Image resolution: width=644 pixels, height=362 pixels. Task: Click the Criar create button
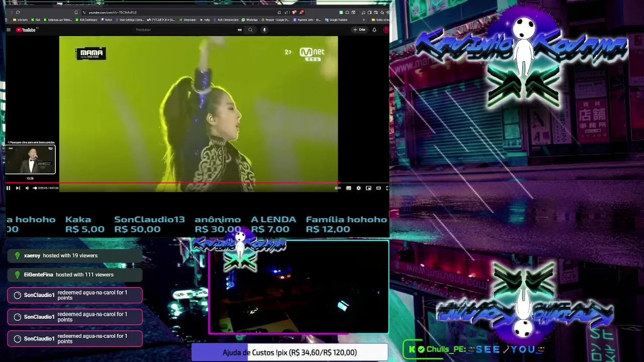point(359,30)
